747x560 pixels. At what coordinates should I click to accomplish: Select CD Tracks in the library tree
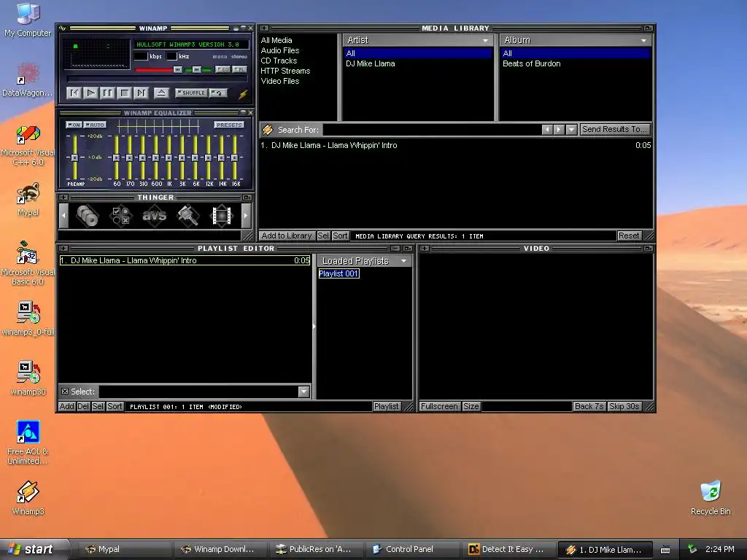pos(279,61)
